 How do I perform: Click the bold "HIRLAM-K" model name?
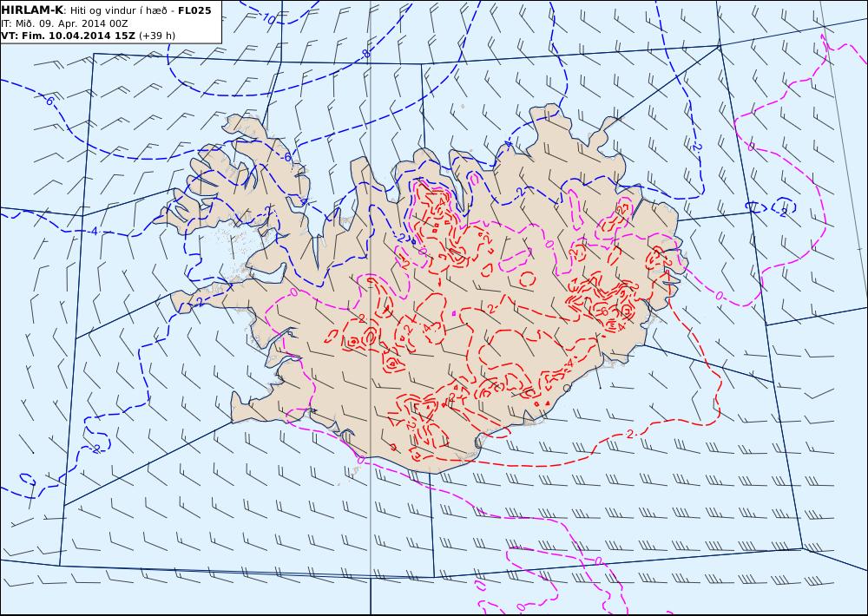pyautogui.click(x=32, y=10)
